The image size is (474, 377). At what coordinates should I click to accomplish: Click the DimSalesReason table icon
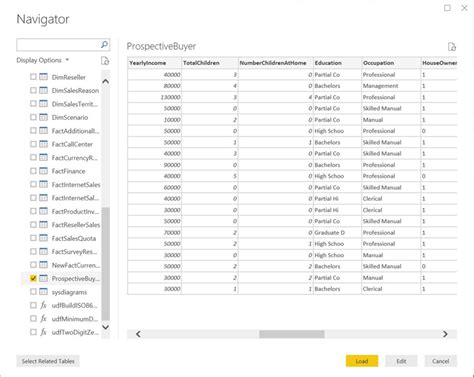tap(43, 90)
